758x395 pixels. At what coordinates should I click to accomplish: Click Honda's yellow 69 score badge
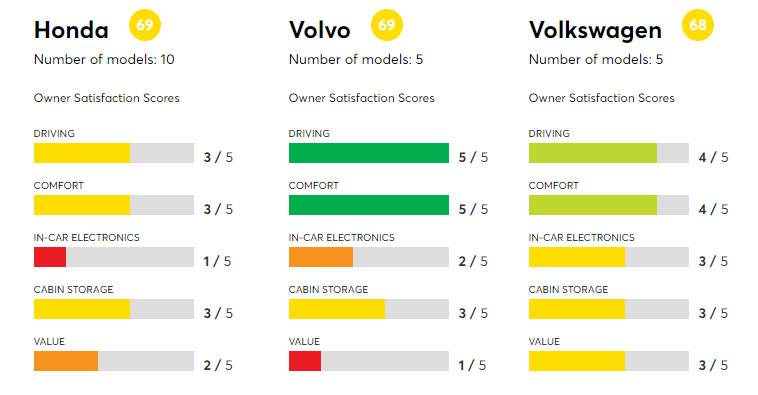pyautogui.click(x=145, y=25)
